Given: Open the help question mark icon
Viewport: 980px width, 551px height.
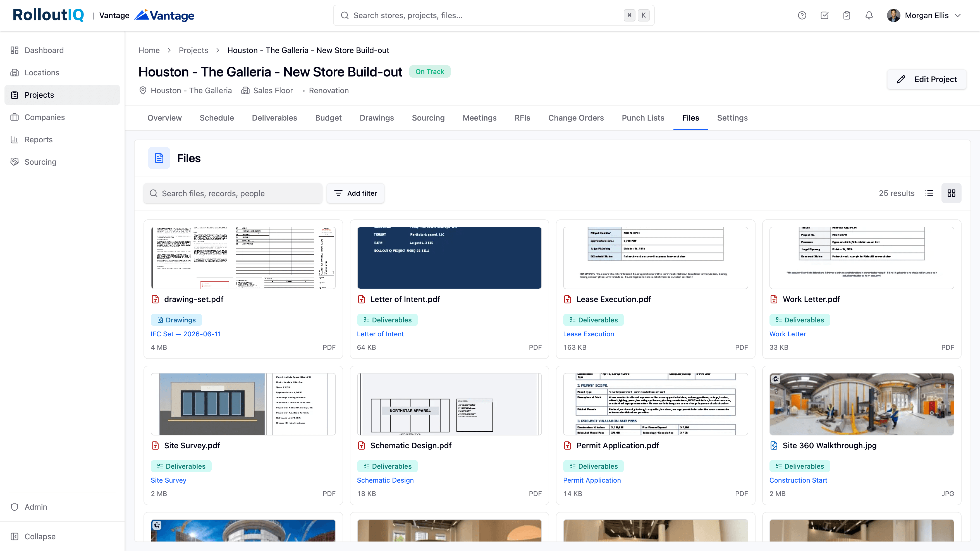Looking at the screenshot, I should click(802, 16).
